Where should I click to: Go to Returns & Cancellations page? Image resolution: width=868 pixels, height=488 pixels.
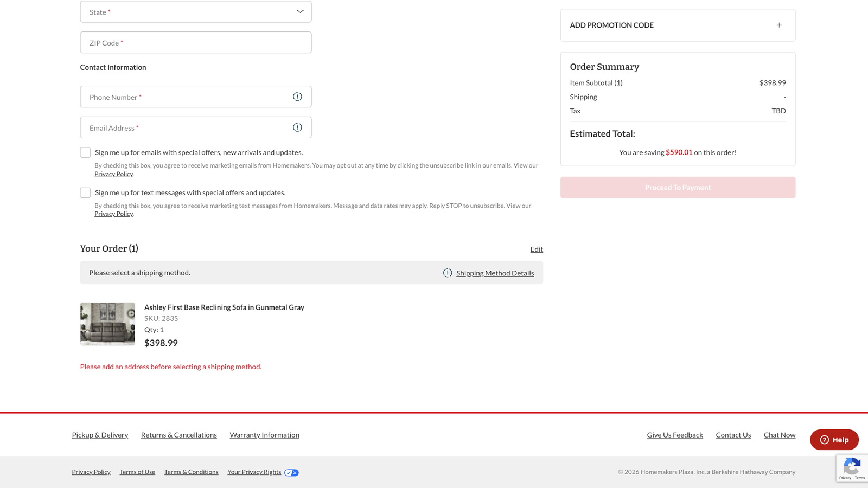(x=178, y=435)
